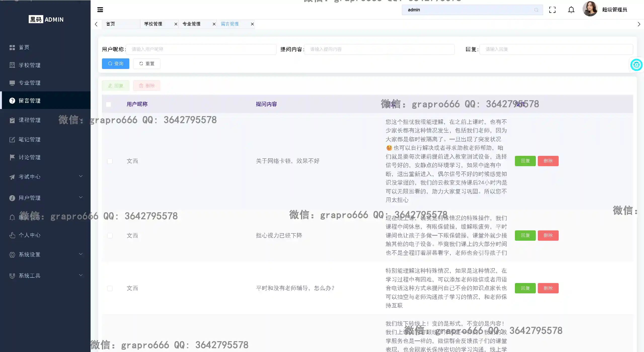Click red 删除 for 平时和没有老师辅导 row
Viewport: 644px width, 352px height.
548,288
